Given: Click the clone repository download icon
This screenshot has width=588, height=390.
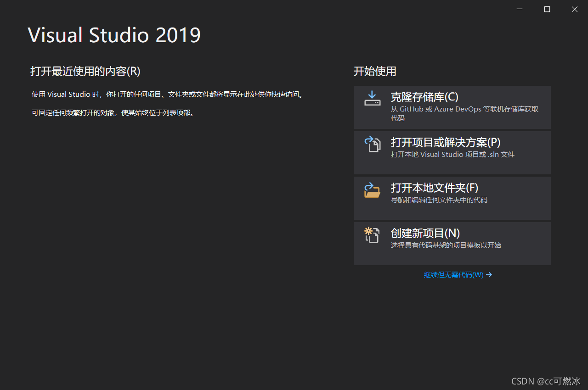Looking at the screenshot, I should (x=373, y=98).
